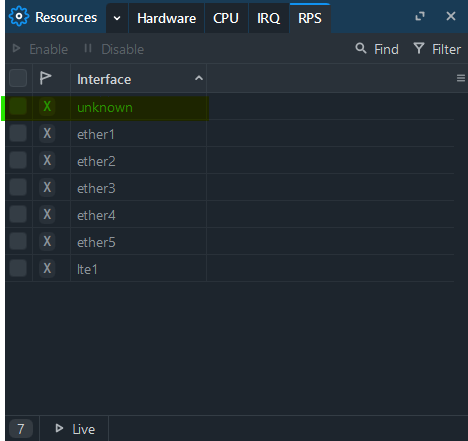
Task: Check the ether5 row checkbox
Action: point(18,241)
